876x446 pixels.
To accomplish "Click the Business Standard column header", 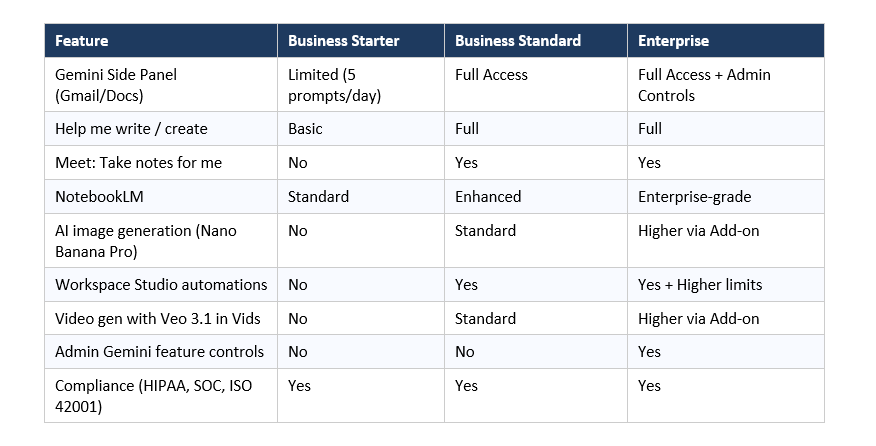I will [517, 41].
